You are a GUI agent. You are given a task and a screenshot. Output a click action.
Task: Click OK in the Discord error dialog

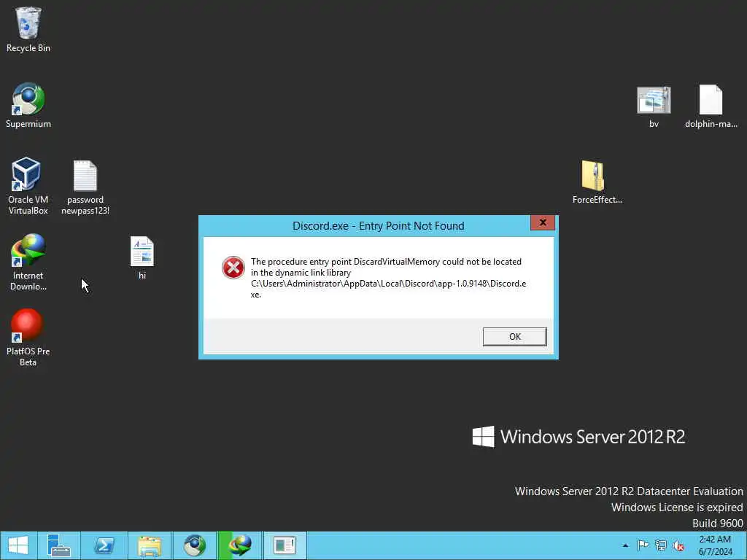point(514,337)
